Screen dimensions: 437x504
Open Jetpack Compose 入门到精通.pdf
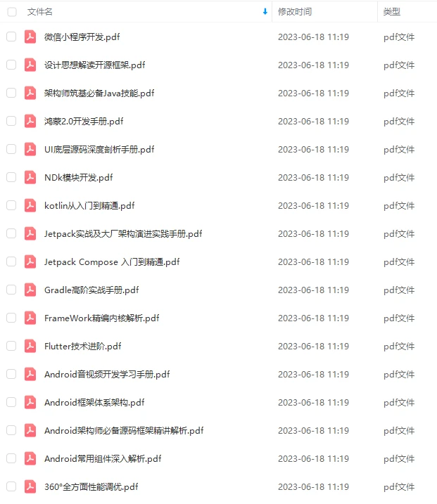[x=112, y=262]
